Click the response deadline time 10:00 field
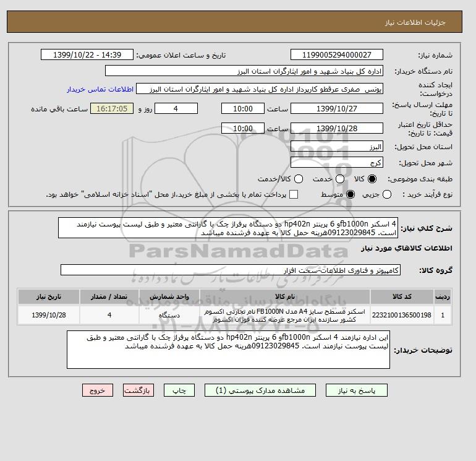 point(243,108)
